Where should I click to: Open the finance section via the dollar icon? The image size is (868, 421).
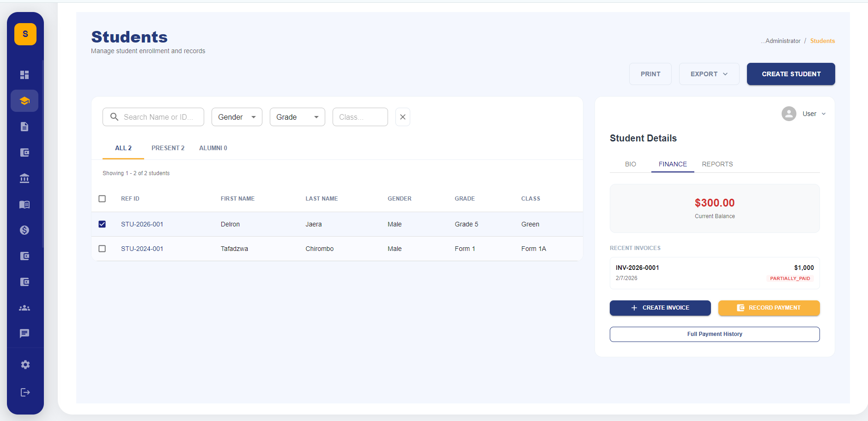coord(24,230)
